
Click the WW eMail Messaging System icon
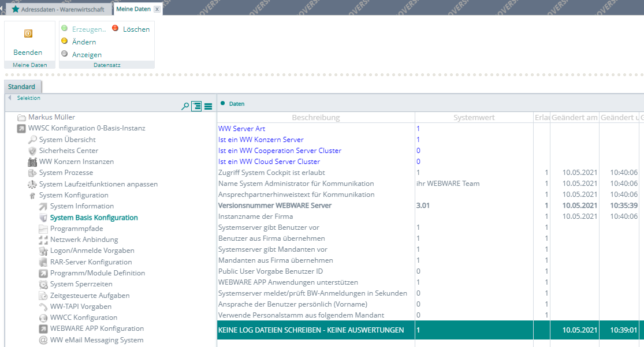click(43, 340)
